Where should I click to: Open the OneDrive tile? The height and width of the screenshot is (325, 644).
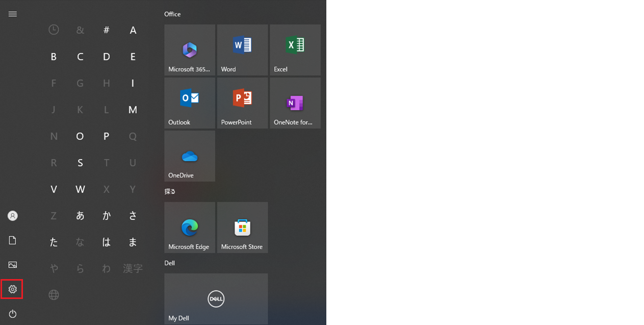[x=190, y=156]
